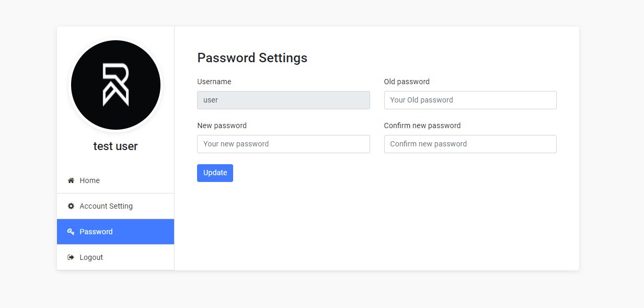Screen dimensions: 644x308
Task: Click the Password Settings heading
Action: (x=252, y=58)
